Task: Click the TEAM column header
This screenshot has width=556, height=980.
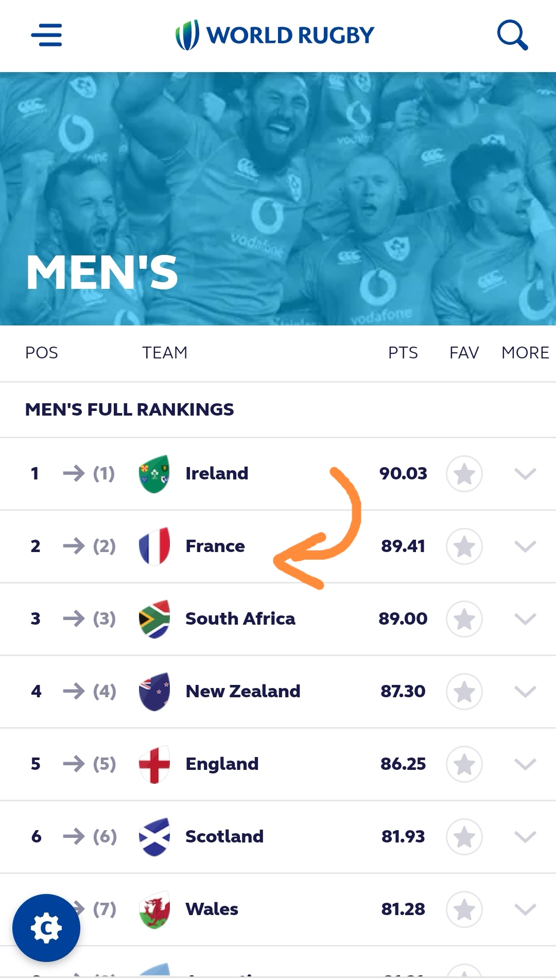Action: click(165, 353)
